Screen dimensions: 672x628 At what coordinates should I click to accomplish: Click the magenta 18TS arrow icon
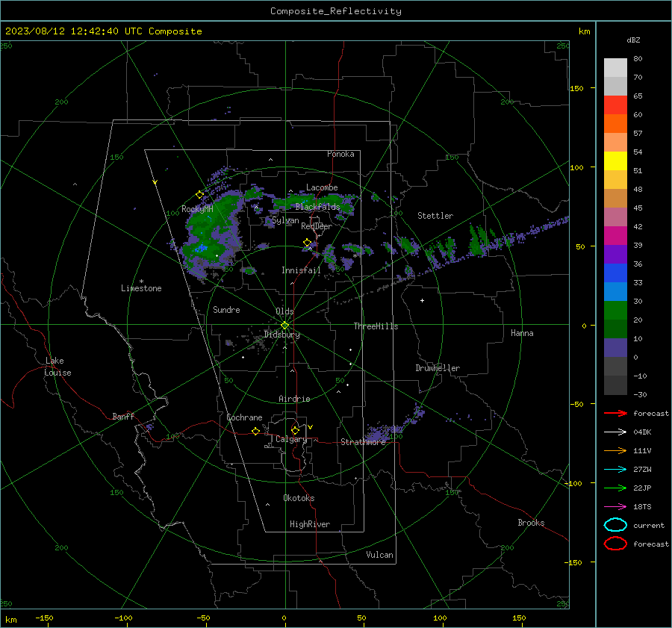[615, 507]
